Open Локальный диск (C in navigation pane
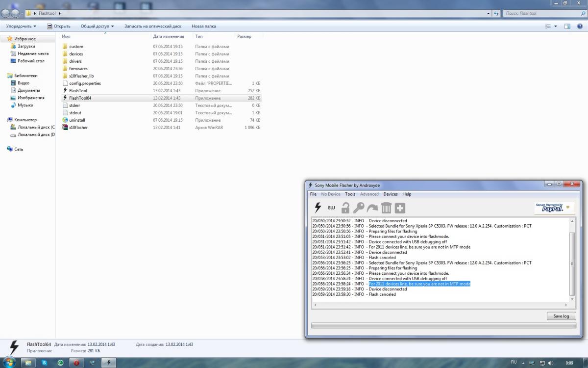The image size is (588, 368). (36, 127)
